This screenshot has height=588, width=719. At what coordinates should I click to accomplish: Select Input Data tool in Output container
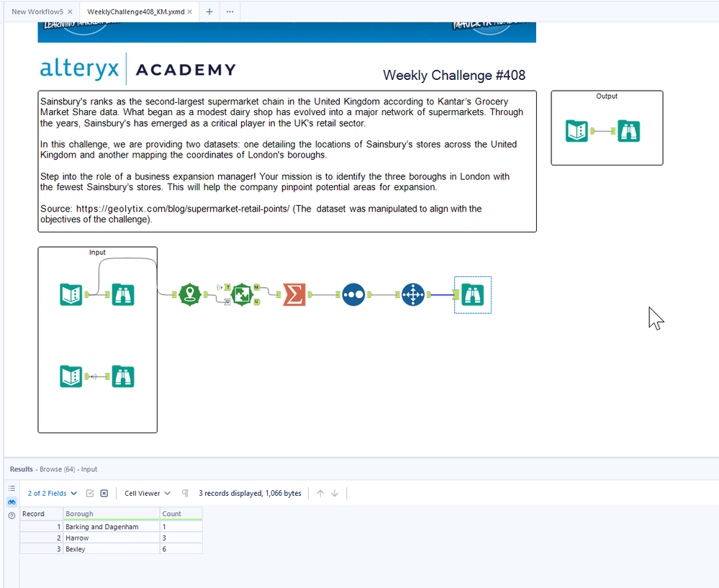(576, 131)
